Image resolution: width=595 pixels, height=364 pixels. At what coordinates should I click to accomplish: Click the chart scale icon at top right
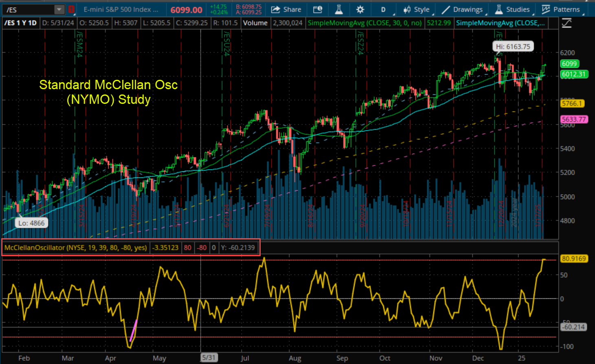coord(566,23)
